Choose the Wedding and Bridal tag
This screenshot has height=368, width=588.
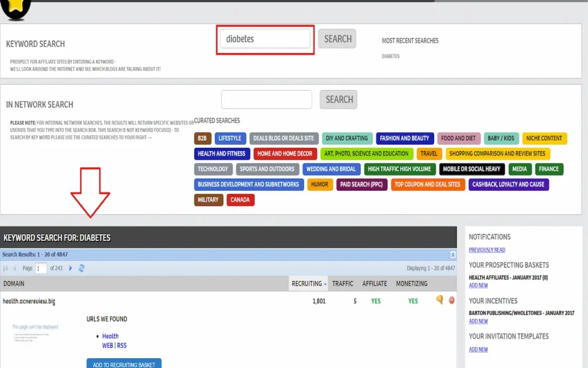click(331, 169)
